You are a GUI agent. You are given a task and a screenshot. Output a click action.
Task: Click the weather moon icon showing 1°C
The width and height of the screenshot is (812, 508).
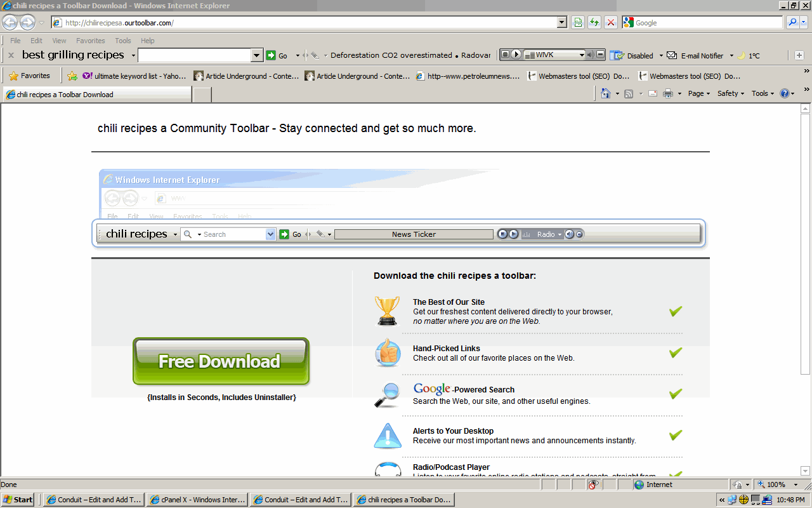pos(742,55)
